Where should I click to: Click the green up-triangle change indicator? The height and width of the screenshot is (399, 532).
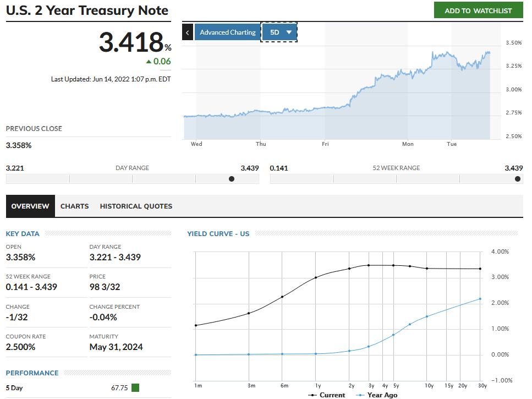[149, 62]
